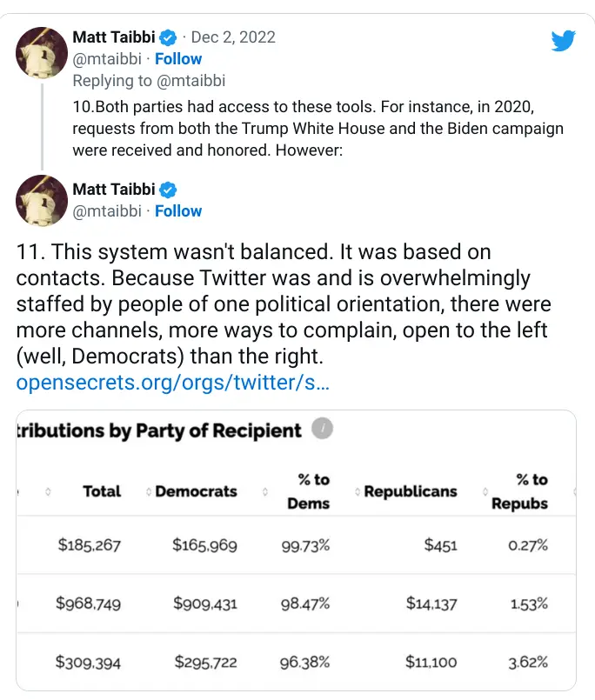Sort by Republicans column sort arrow
595x700 pixels.
[x=358, y=491]
